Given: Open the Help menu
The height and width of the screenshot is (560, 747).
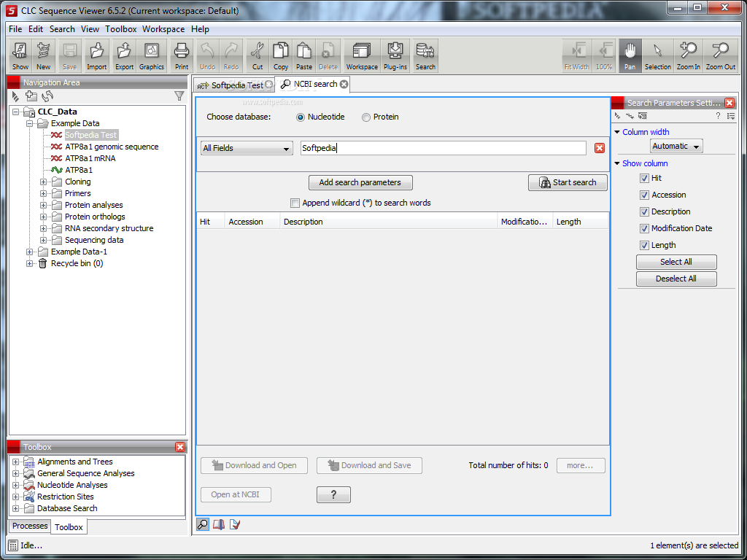Looking at the screenshot, I should (x=200, y=29).
